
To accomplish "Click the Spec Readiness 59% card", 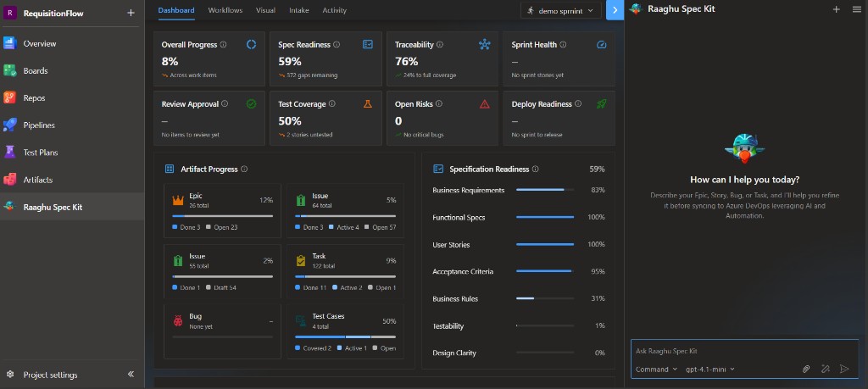I will point(325,59).
